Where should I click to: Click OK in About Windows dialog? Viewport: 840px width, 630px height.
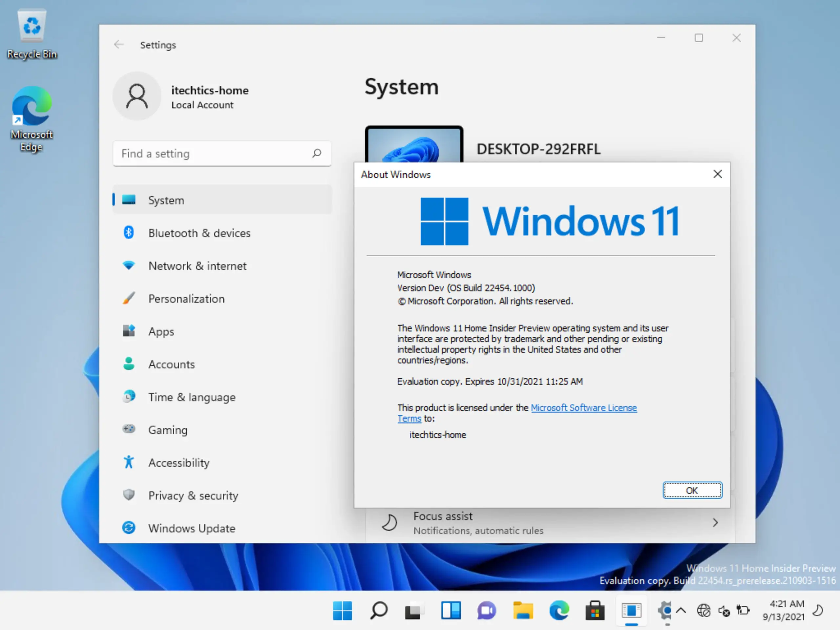pyautogui.click(x=692, y=490)
